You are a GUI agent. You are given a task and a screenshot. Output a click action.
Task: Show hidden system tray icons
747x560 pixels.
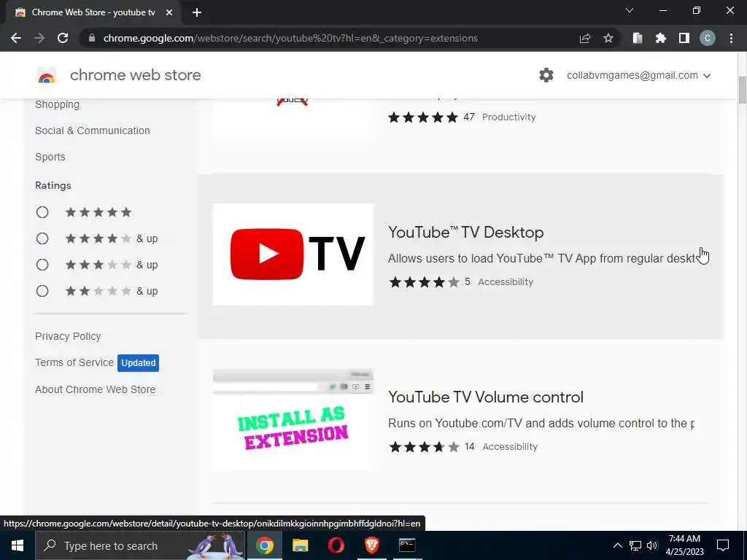617,545
